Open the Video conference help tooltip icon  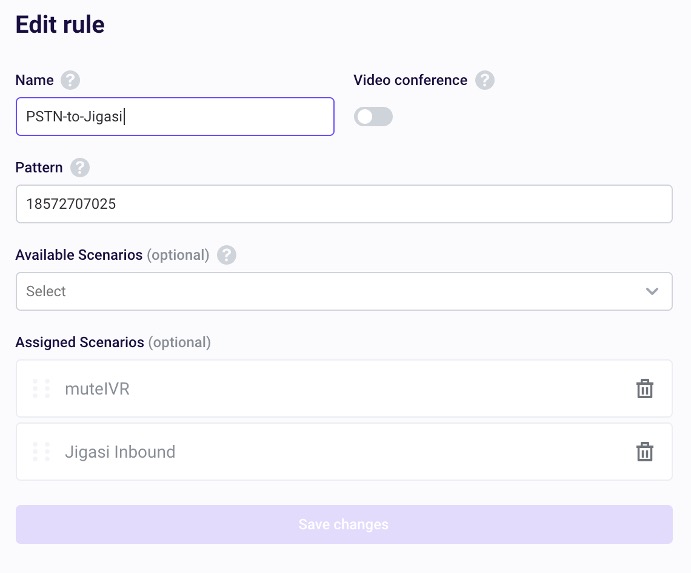[x=484, y=80]
